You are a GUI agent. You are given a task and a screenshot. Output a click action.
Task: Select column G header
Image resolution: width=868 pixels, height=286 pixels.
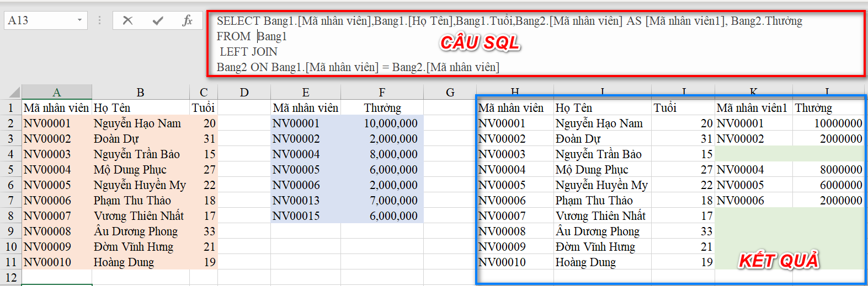(450, 92)
